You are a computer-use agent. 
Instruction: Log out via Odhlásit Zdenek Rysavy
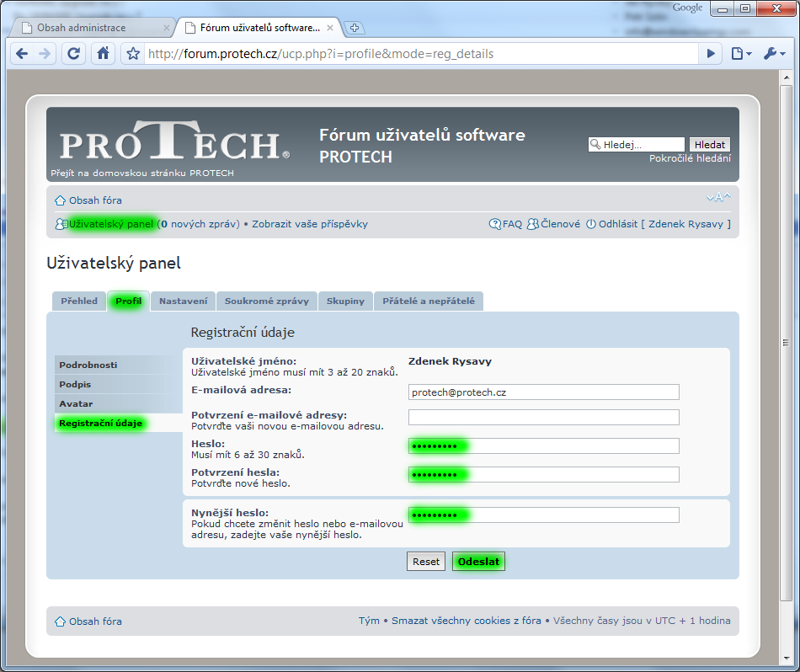pos(664,224)
